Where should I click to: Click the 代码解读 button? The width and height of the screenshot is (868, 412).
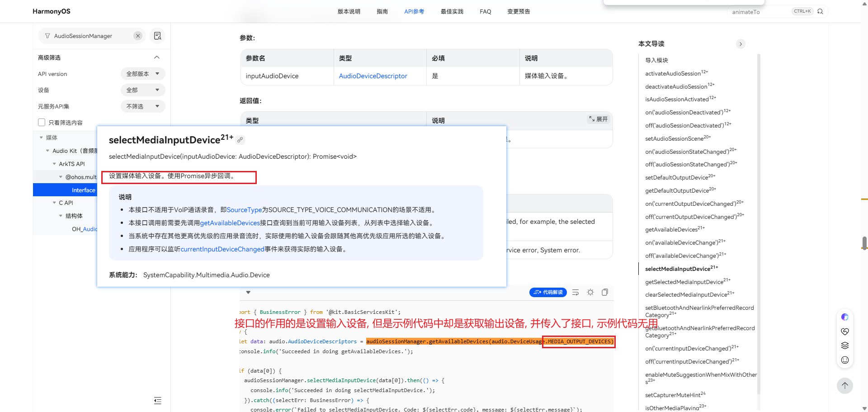tap(548, 292)
